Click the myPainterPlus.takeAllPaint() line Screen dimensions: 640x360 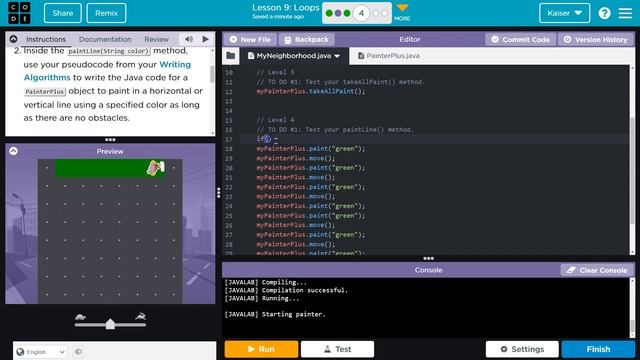pos(311,91)
